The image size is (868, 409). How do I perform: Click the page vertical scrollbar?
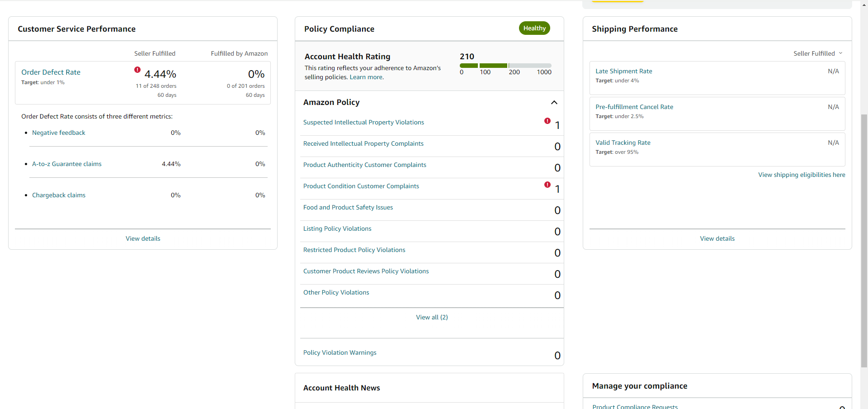coord(864,240)
